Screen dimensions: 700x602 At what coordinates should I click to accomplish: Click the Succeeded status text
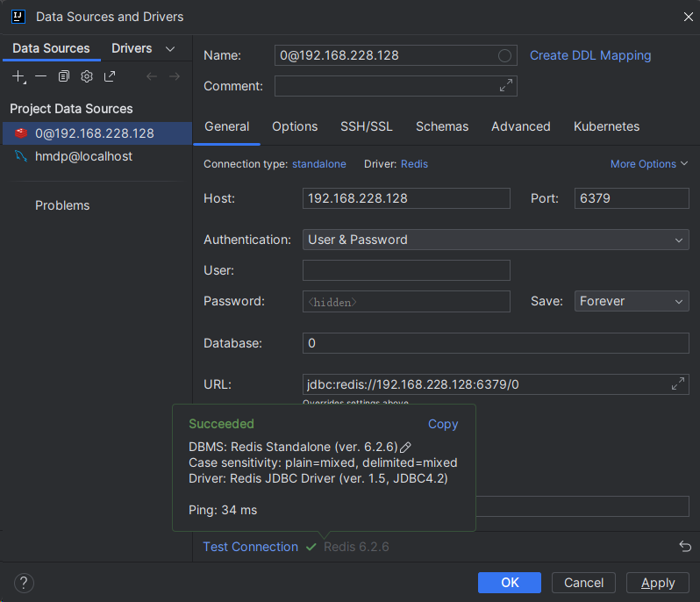tap(221, 424)
